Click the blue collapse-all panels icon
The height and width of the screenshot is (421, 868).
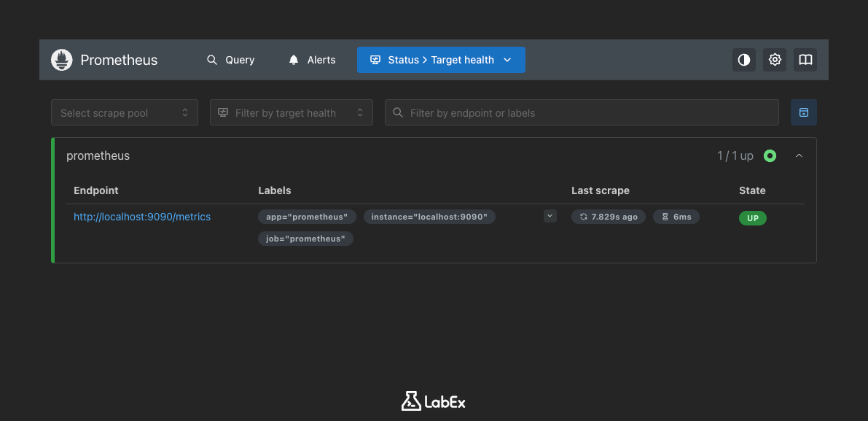coord(804,112)
